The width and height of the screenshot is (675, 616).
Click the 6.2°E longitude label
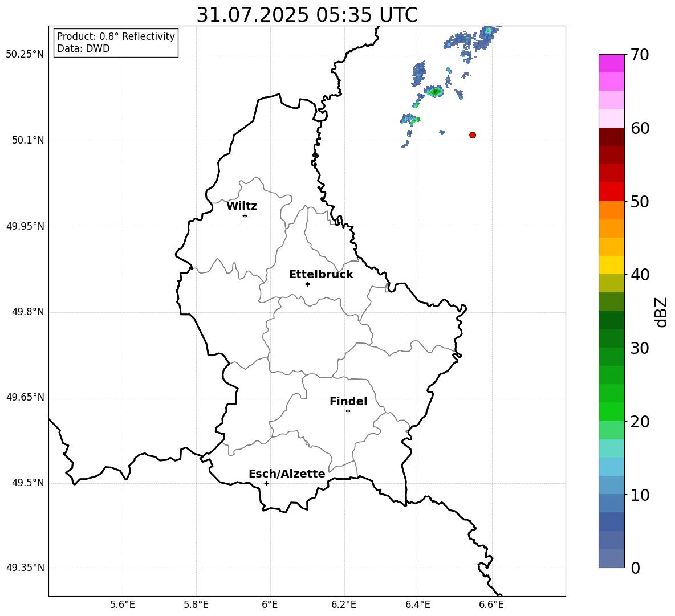click(344, 605)
